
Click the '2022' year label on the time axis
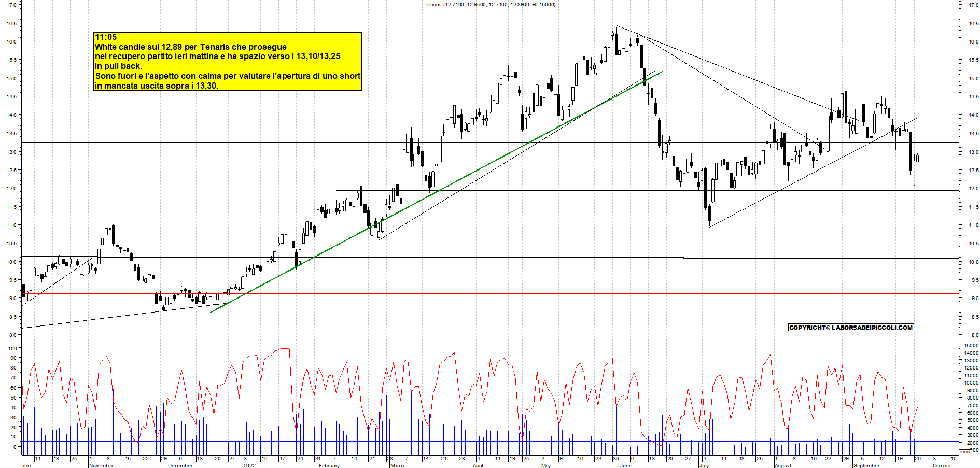click(x=249, y=465)
